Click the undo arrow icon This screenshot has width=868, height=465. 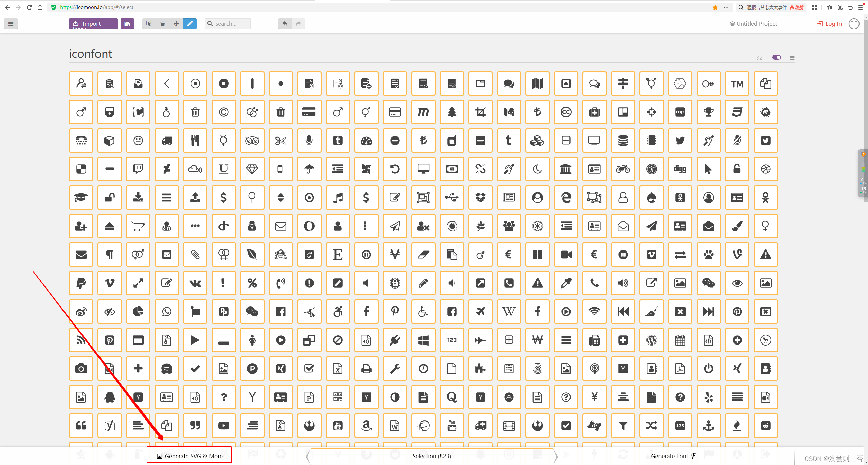pos(285,24)
